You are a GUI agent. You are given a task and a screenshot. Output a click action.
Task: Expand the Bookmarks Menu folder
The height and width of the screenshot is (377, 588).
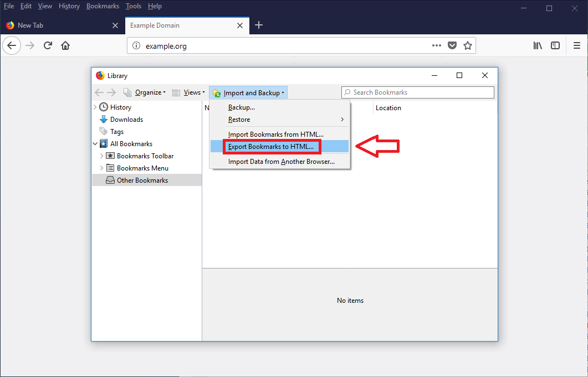[101, 168]
